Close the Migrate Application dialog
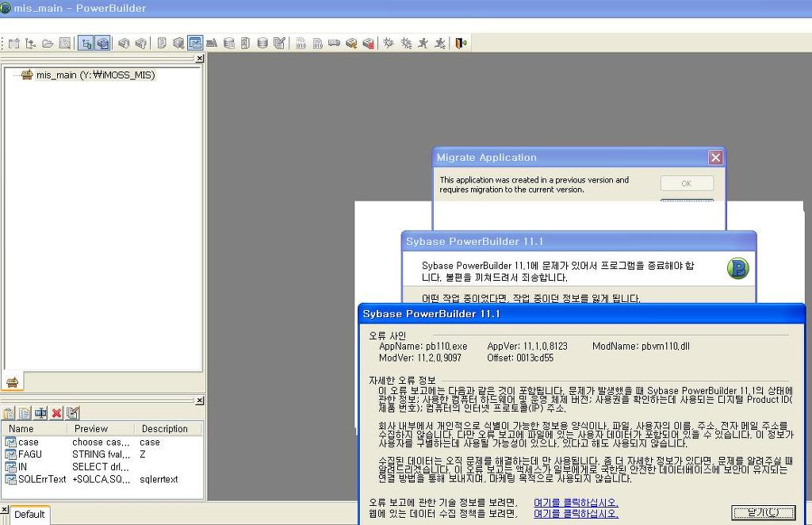 tap(715, 157)
